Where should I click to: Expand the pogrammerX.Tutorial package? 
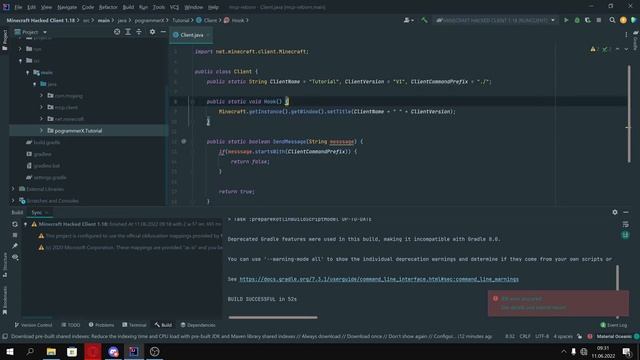click(41, 131)
